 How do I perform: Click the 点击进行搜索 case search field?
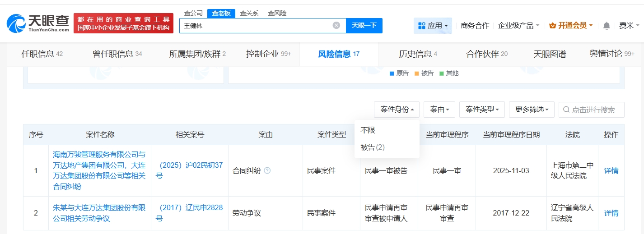click(592, 110)
